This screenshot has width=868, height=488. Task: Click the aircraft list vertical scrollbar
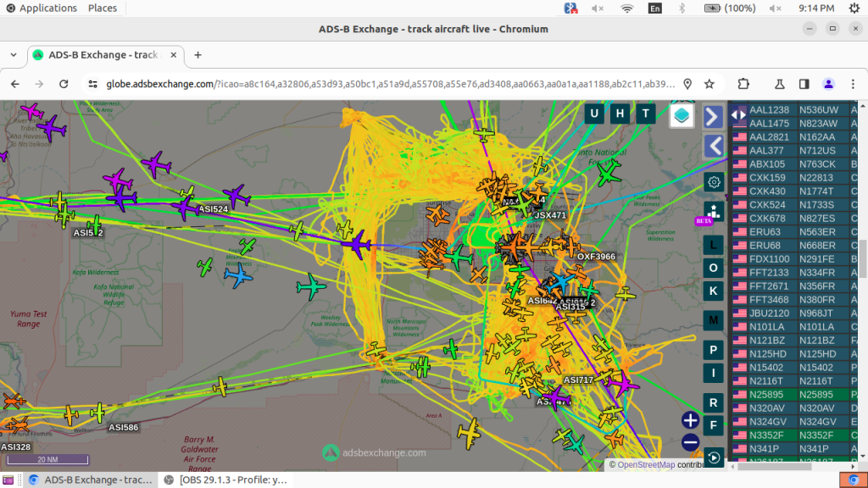click(x=863, y=258)
